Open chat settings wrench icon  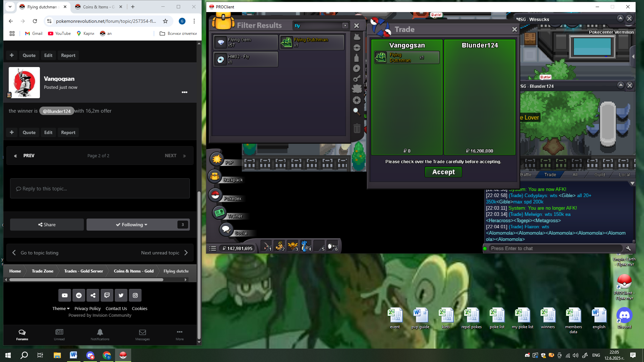coord(628,248)
